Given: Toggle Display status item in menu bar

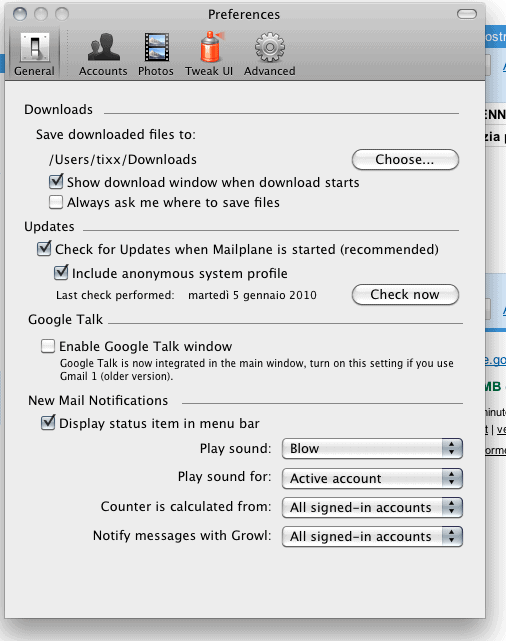Looking at the screenshot, I should click(x=48, y=423).
